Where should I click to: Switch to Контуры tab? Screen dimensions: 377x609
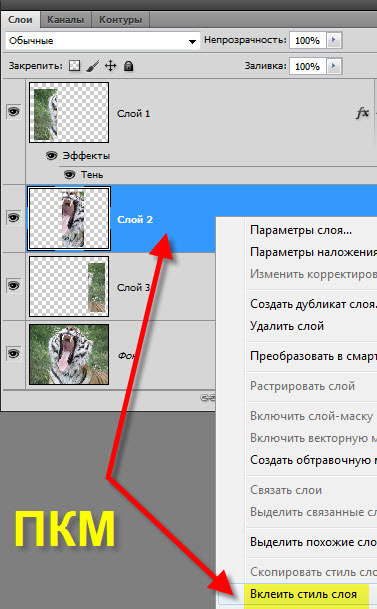point(120,19)
